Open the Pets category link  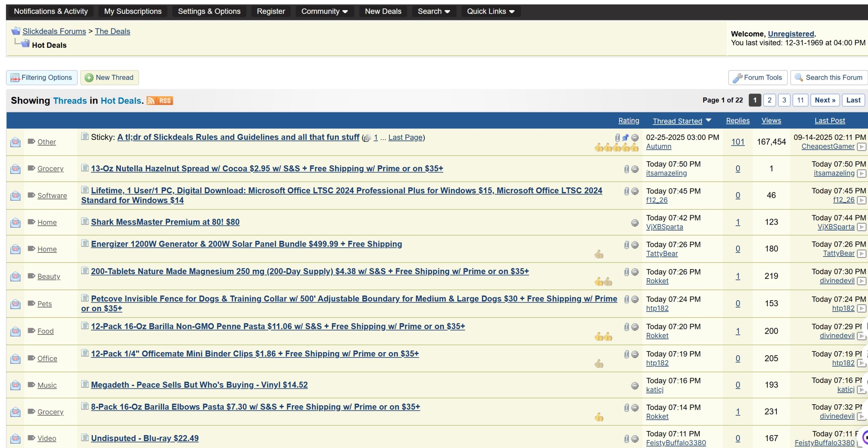[44, 304]
